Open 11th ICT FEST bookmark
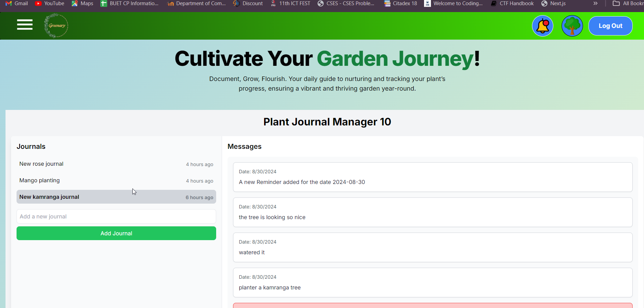644x308 pixels. [x=290, y=3]
